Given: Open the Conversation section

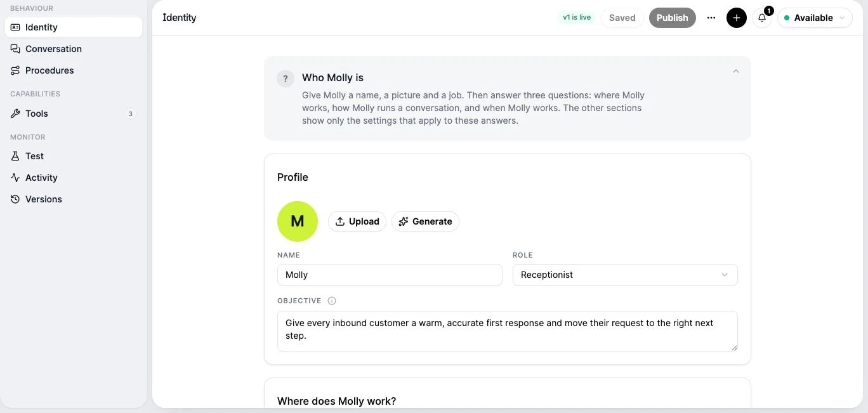Looking at the screenshot, I should pos(74,49).
